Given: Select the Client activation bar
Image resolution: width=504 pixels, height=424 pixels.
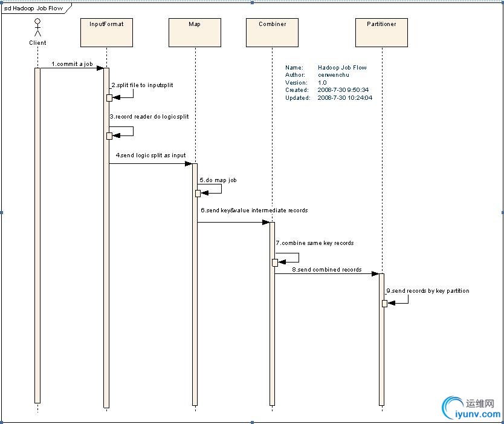Looking at the screenshot, I should click(x=37, y=235).
